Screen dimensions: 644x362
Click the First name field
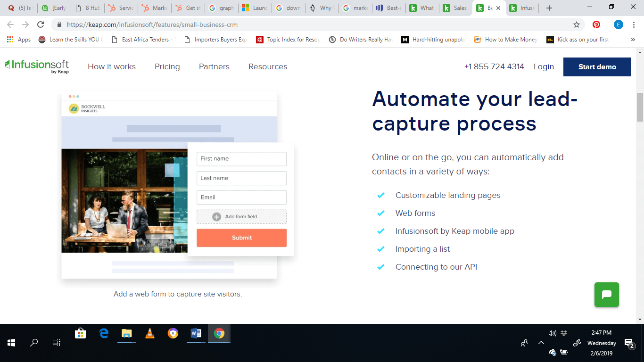241,159
